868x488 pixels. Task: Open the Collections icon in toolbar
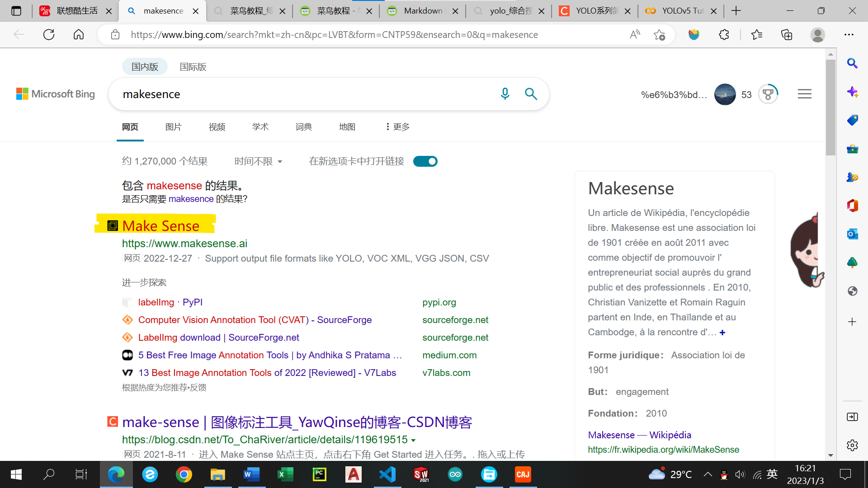(787, 35)
